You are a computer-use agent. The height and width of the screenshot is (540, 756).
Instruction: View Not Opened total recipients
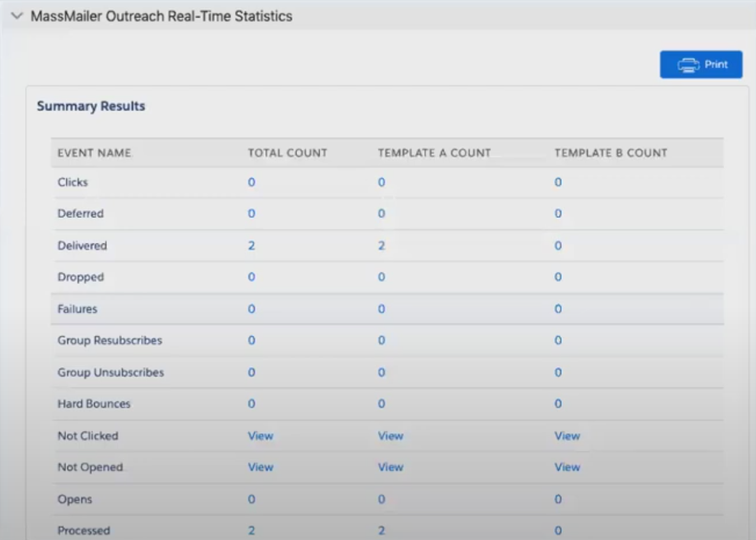[x=260, y=467]
